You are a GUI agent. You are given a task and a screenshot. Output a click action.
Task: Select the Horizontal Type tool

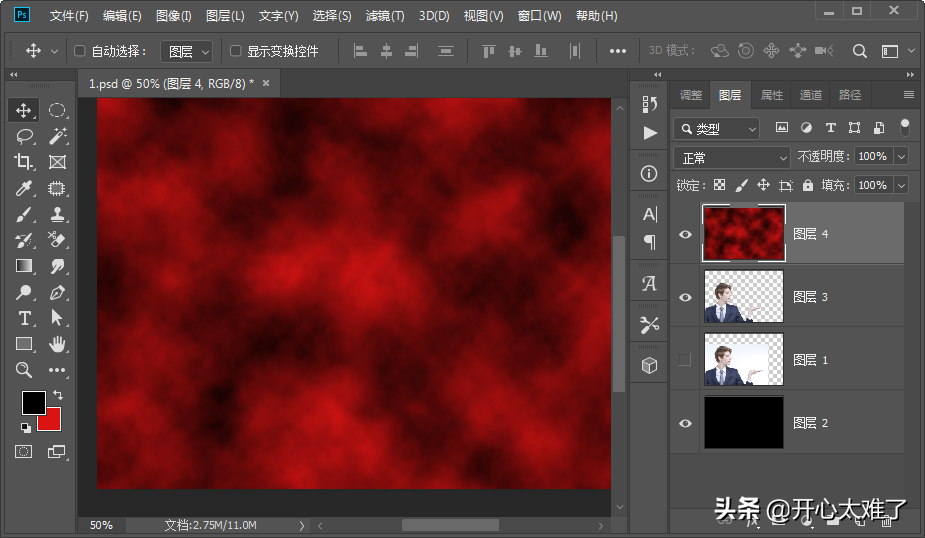[x=24, y=318]
